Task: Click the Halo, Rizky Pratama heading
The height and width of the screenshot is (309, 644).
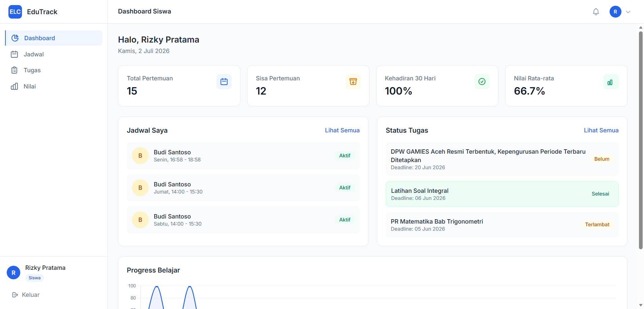Action: [158, 40]
